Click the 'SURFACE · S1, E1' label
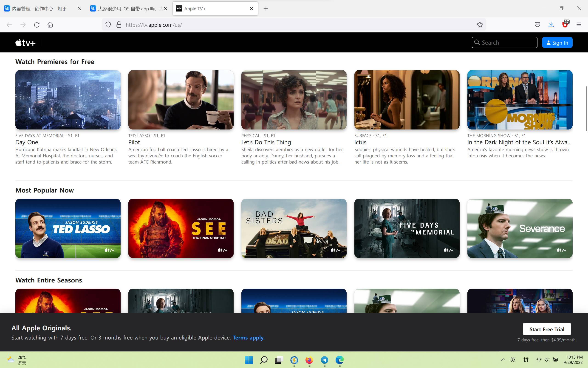This screenshot has width=588, height=368. pyautogui.click(x=370, y=135)
